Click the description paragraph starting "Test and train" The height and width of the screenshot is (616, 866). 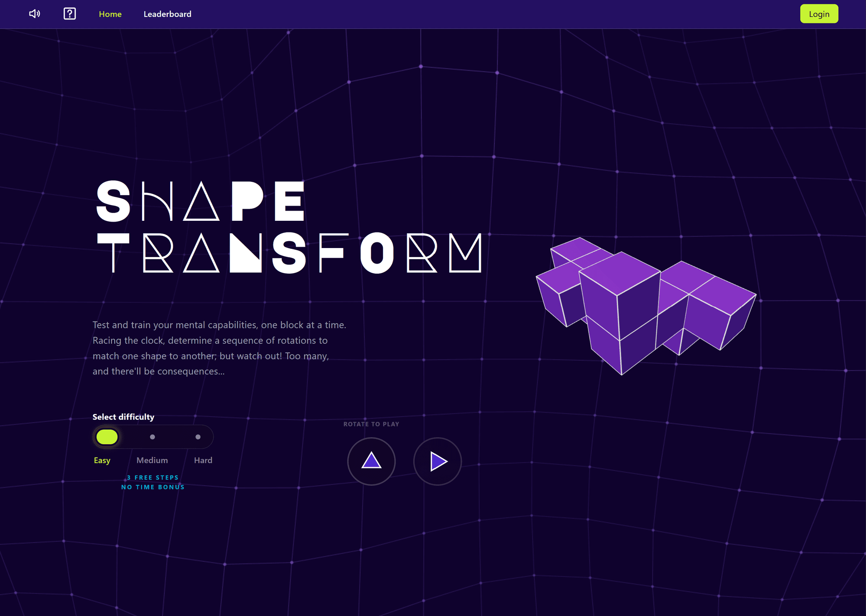click(x=219, y=348)
